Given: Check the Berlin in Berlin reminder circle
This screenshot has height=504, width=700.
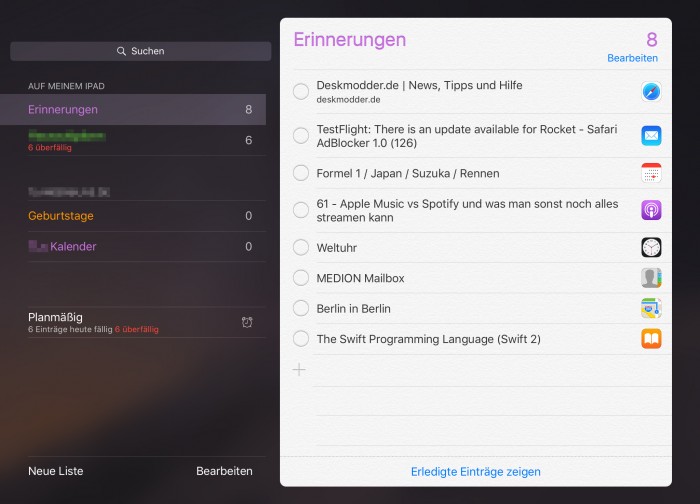Looking at the screenshot, I should (301, 308).
